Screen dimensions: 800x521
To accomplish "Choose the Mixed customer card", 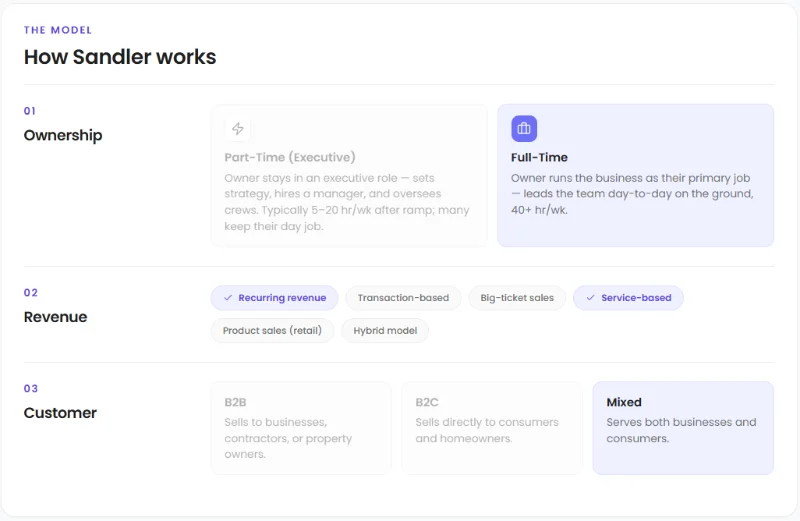I will tap(683, 428).
